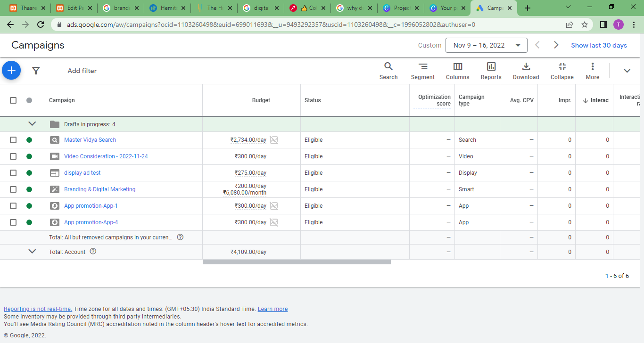The width and height of the screenshot is (644, 343).
Task: Select checkbox for Branding & Digital Marketing
Action: pyautogui.click(x=13, y=189)
